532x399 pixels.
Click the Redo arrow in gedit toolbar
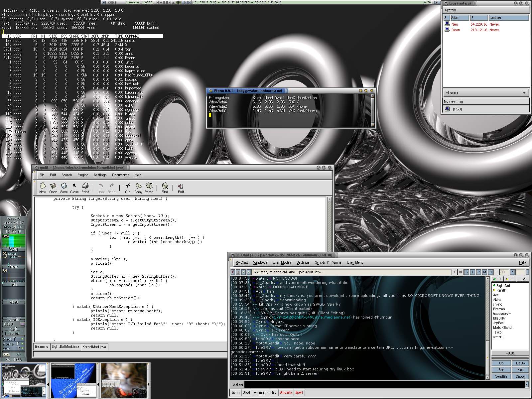click(x=112, y=186)
